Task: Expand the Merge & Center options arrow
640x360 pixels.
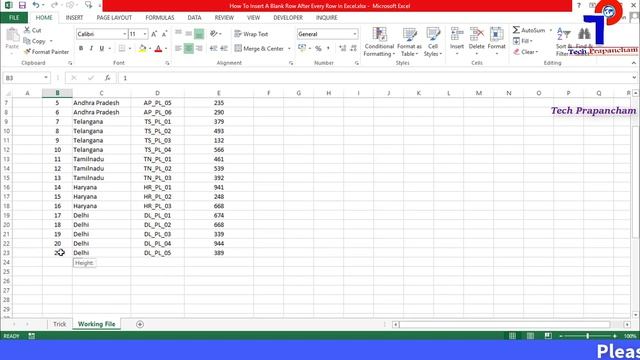Action: coord(289,49)
